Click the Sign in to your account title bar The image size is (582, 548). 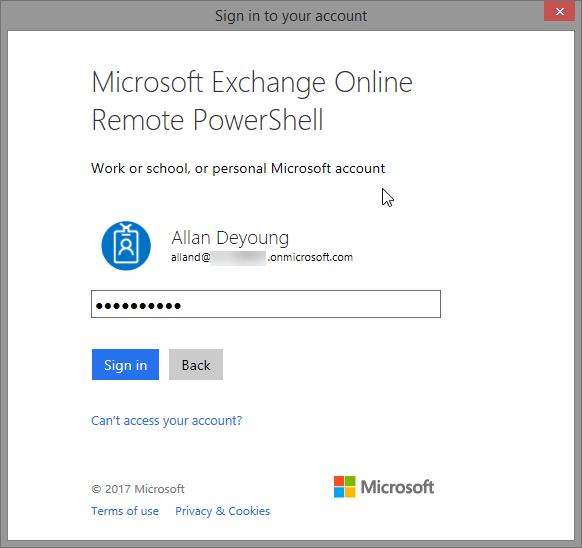pos(291,16)
